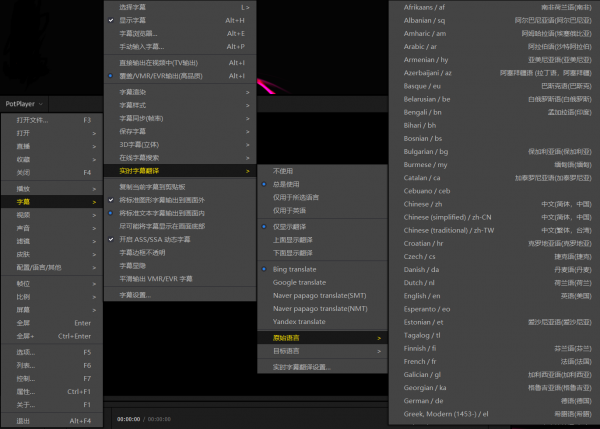Select 仅用于英语 translation mode
600x429 pixels.
[x=323, y=210]
